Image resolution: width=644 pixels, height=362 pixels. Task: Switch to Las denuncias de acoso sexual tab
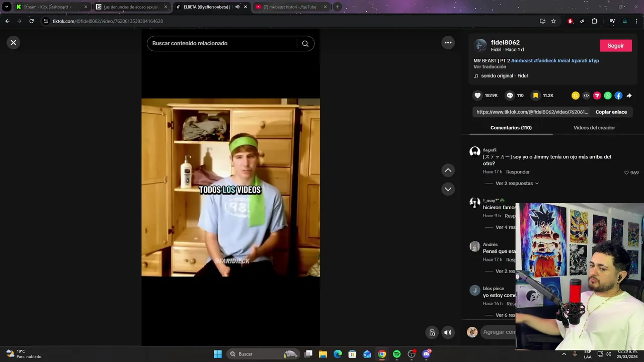(131, 7)
